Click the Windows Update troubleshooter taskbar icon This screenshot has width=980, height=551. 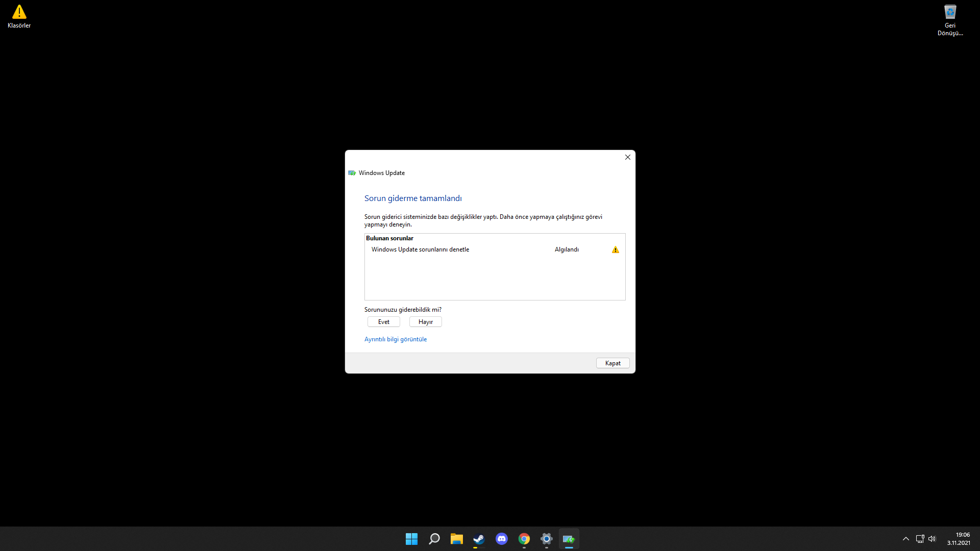[569, 539]
